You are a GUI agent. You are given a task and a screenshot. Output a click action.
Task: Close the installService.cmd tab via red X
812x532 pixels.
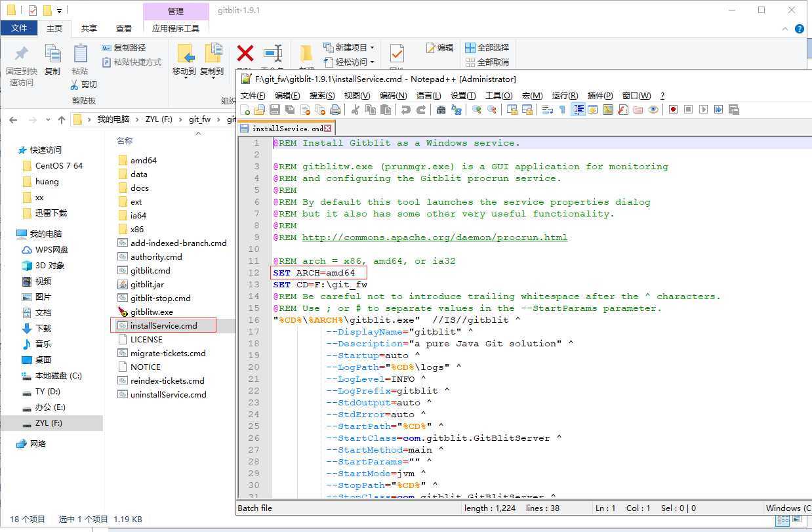coord(328,129)
